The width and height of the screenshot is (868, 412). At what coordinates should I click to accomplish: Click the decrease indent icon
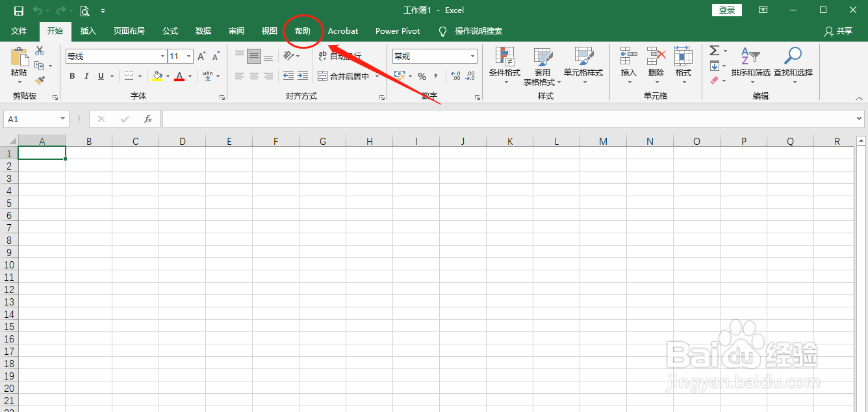point(288,76)
